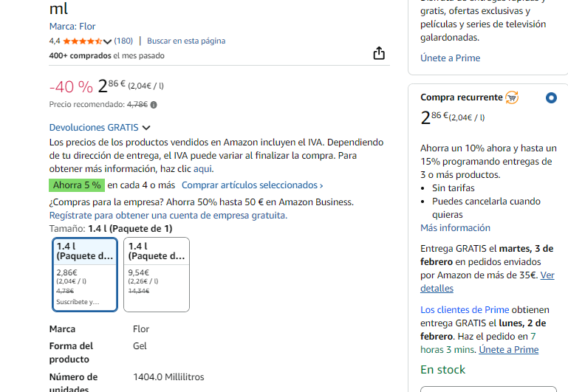
Task: Click Regístrate para obtener una cuenta de empresa
Action: pyautogui.click(x=168, y=216)
